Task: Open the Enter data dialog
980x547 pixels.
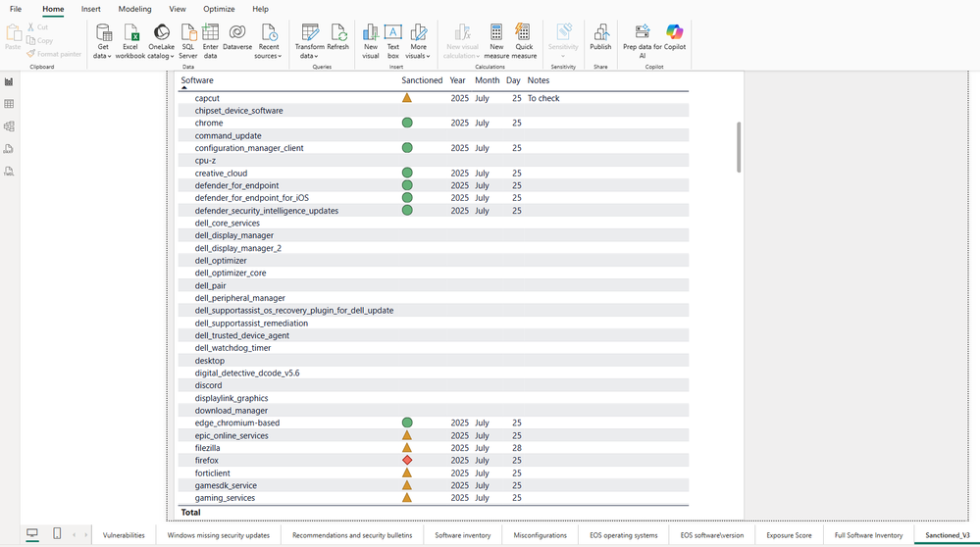Action: (211, 41)
